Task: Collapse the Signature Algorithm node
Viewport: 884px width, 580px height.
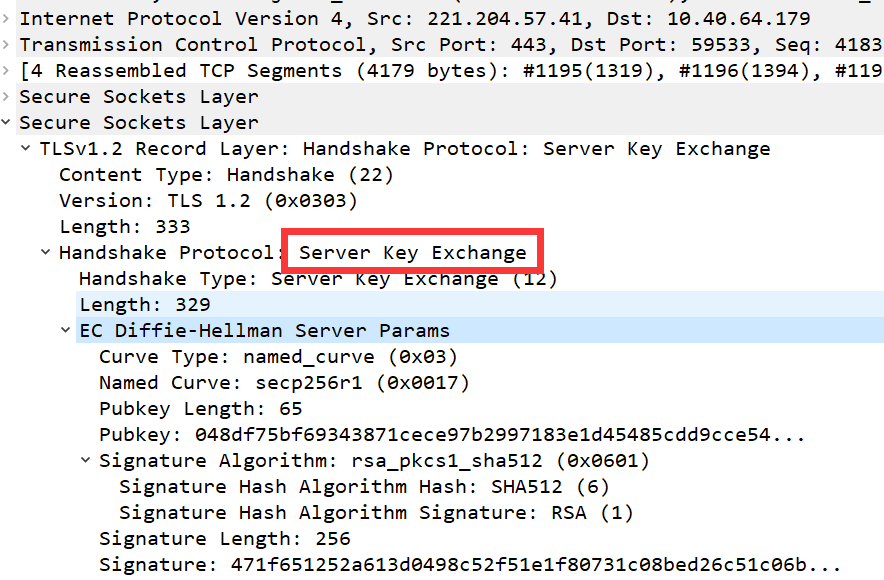Action: tap(85, 461)
